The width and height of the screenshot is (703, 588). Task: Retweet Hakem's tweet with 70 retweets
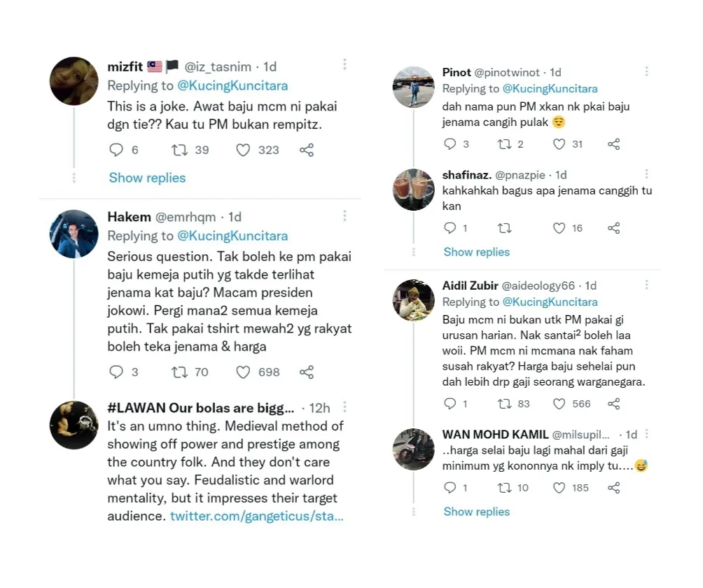[x=179, y=372]
